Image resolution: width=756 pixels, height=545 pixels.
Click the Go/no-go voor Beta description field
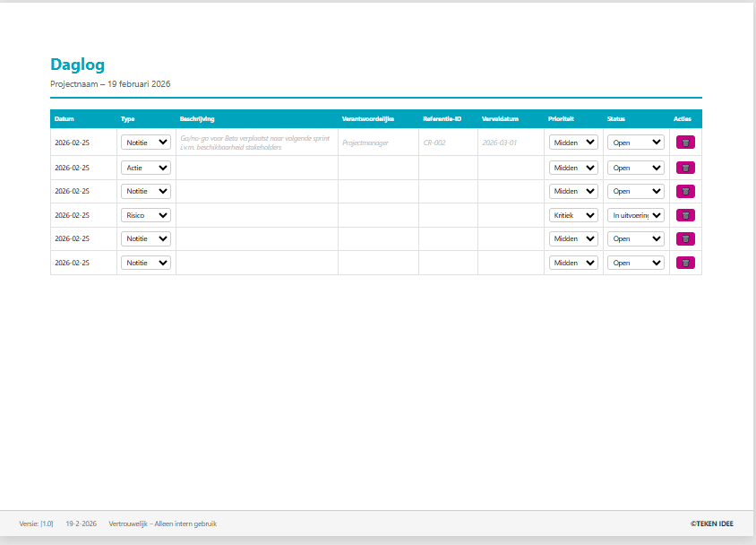pyautogui.click(x=256, y=143)
